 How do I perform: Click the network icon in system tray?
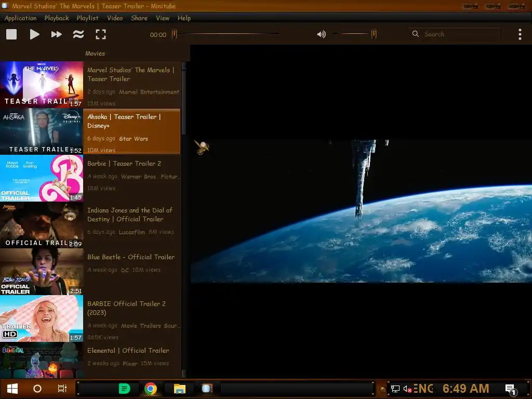395,389
